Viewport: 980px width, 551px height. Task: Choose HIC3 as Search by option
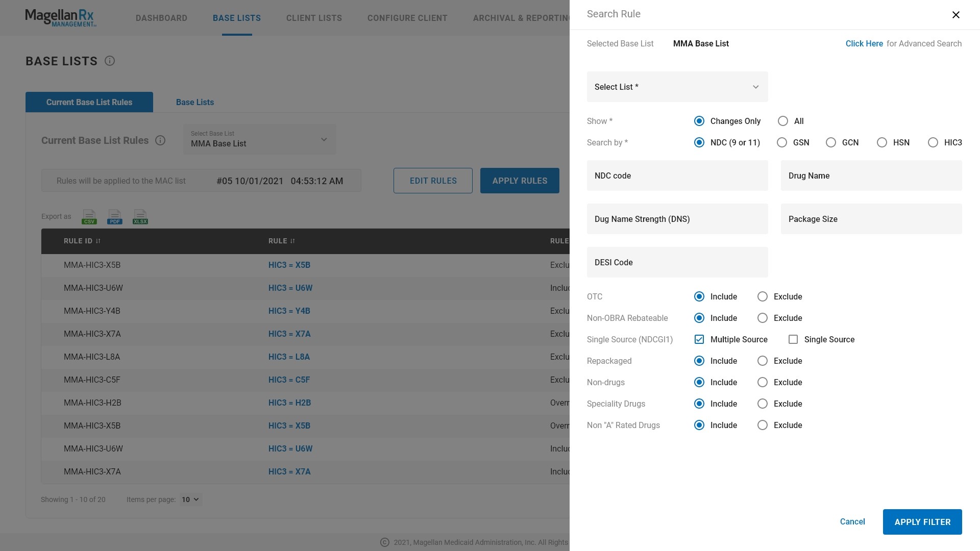pyautogui.click(x=933, y=143)
